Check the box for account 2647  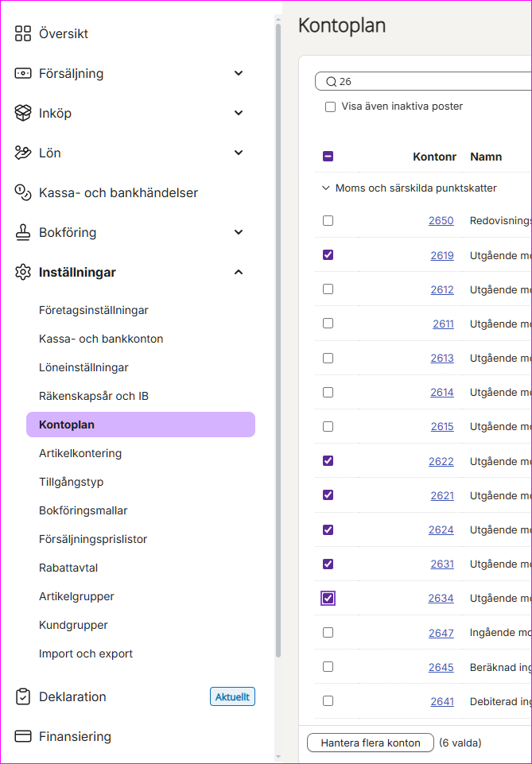pyautogui.click(x=328, y=633)
